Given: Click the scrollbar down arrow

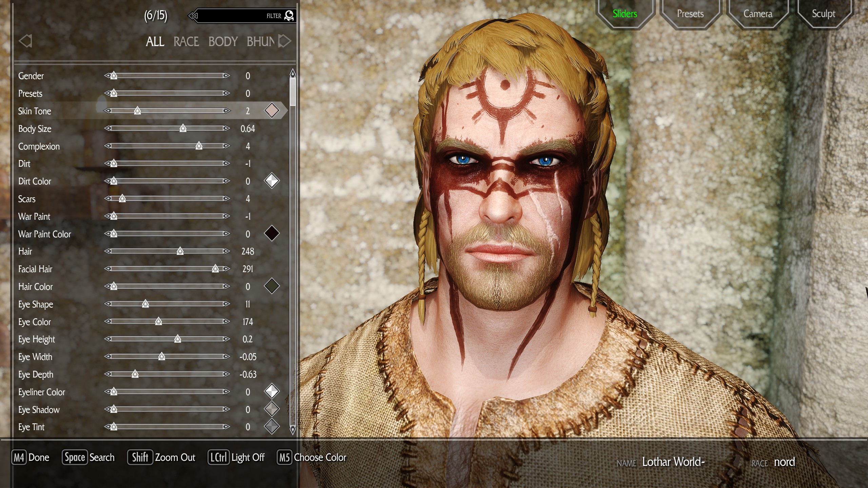Looking at the screenshot, I should click(x=293, y=430).
